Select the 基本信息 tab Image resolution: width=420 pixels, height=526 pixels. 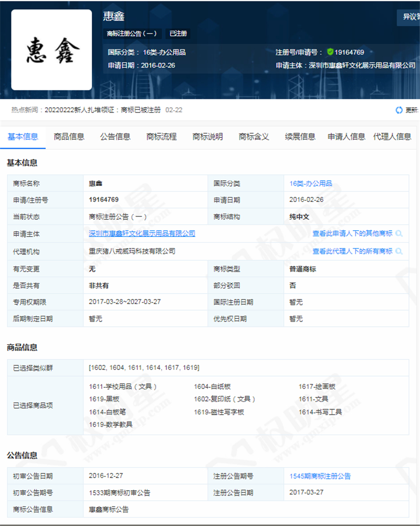23,137
